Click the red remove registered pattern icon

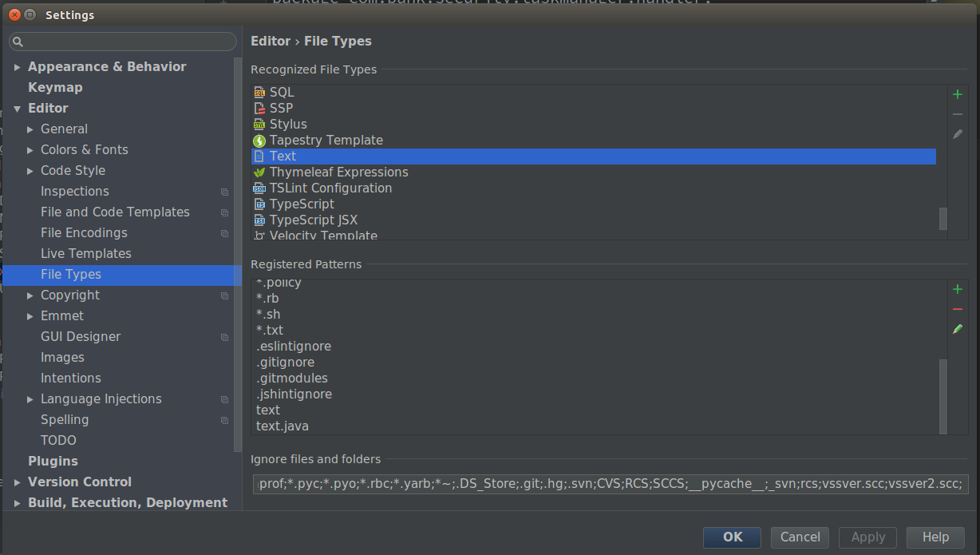[958, 309]
